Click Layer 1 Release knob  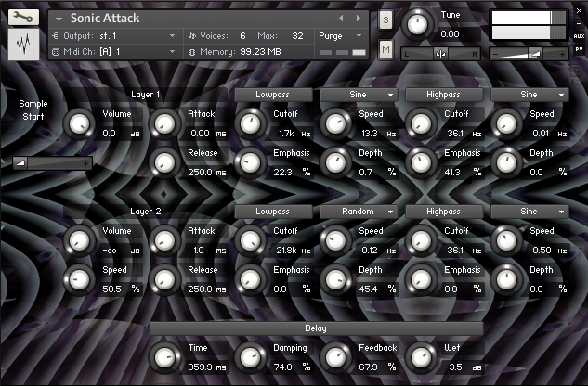(164, 163)
